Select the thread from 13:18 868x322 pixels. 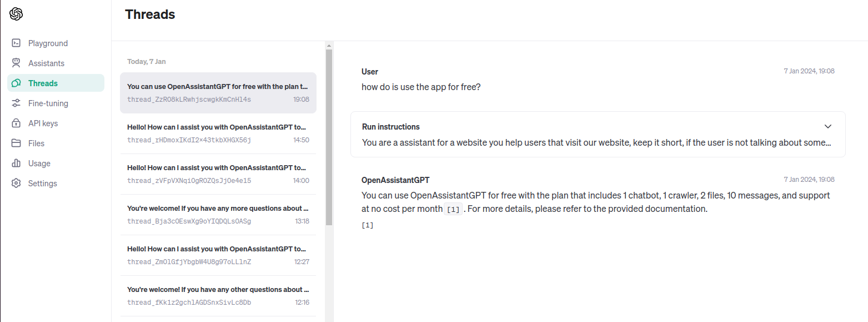point(218,215)
